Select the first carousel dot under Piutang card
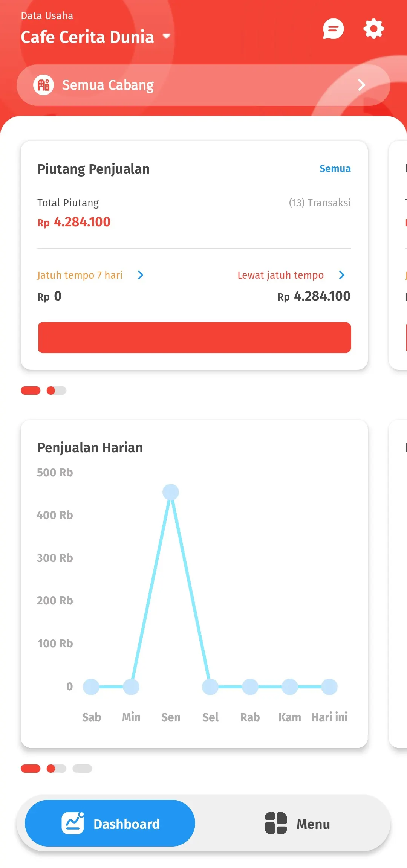 click(x=31, y=391)
